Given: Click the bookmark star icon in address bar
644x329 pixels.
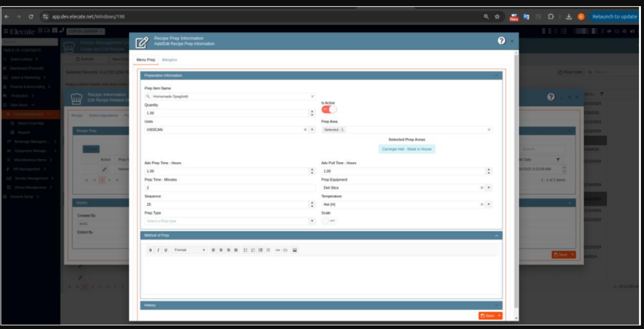Looking at the screenshot, I should [x=497, y=16].
